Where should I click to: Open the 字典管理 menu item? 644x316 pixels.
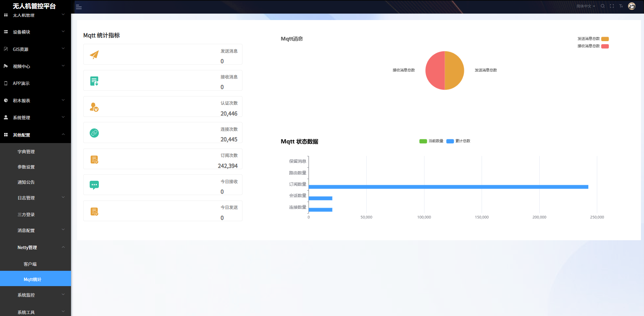[26, 152]
